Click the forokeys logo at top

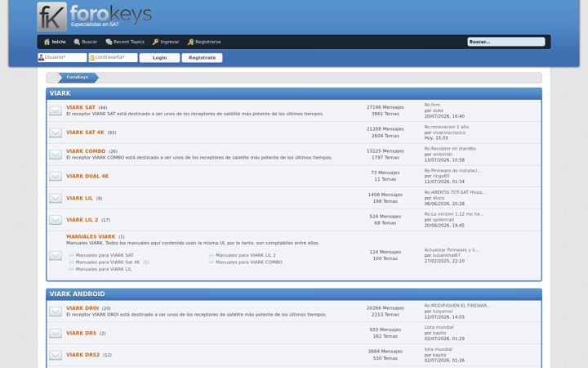95,16
